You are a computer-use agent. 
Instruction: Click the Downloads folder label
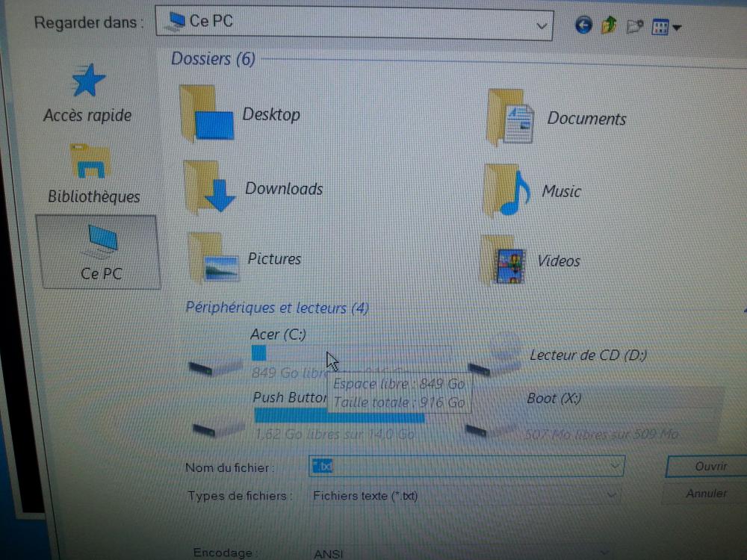click(x=284, y=189)
